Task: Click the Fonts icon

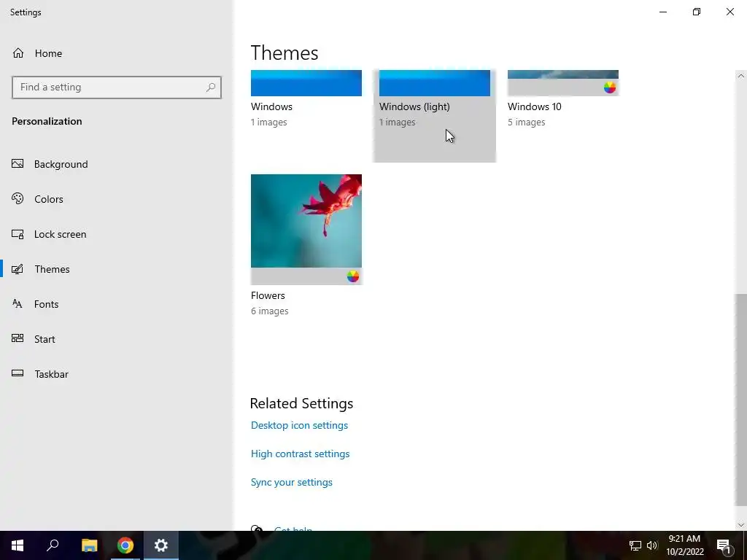Action: [x=18, y=304]
